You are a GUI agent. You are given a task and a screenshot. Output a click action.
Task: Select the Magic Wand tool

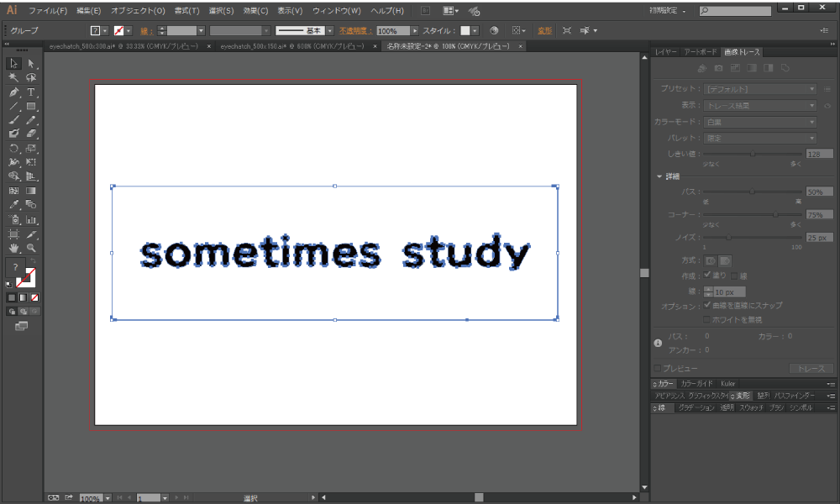coord(13,77)
